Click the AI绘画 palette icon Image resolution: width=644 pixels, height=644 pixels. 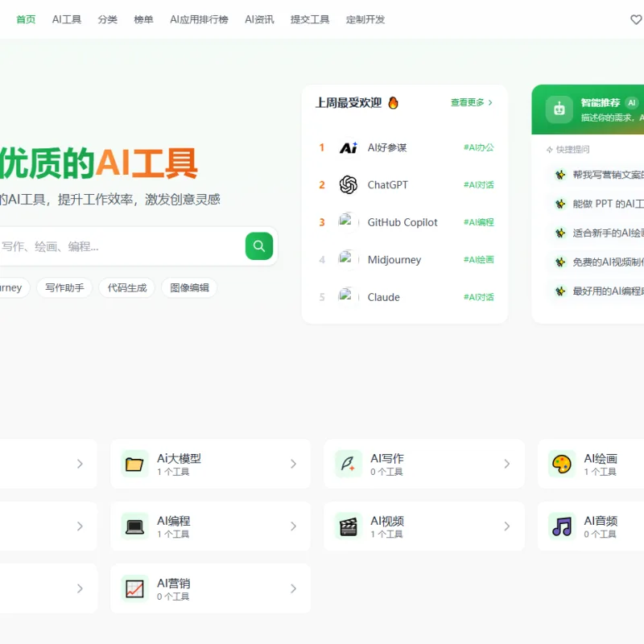point(562,464)
